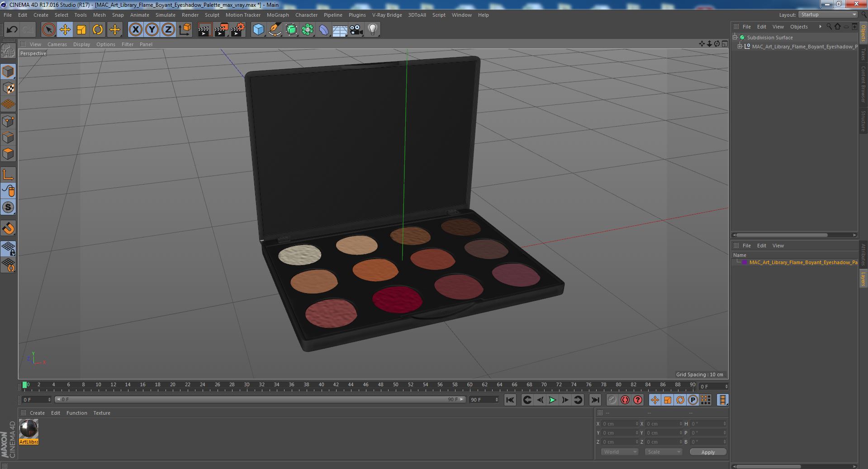Switch to Model mode
This screenshot has width=868, height=469.
tap(8, 71)
